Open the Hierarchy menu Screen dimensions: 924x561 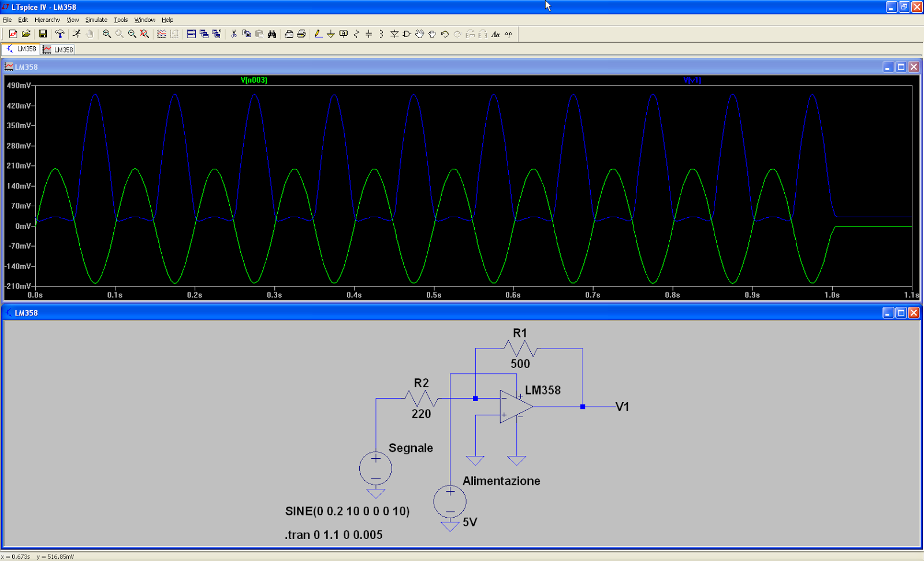(47, 20)
